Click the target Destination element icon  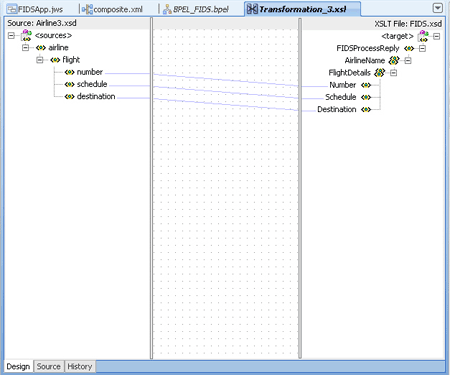[366, 109]
